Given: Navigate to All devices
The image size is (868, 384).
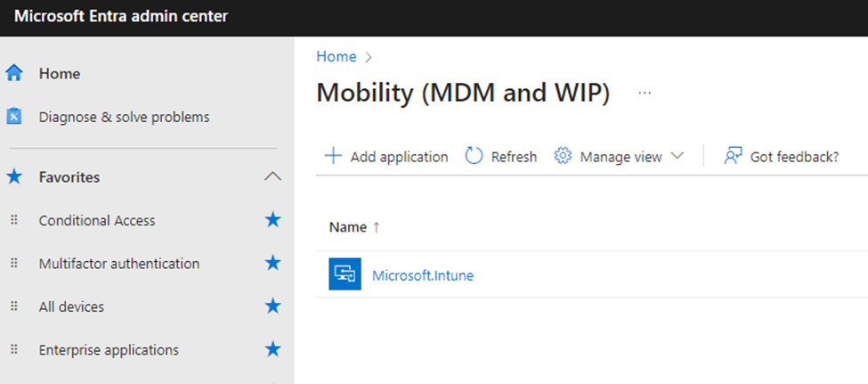Looking at the screenshot, I should pyautogui.click(x=71, y=307).
